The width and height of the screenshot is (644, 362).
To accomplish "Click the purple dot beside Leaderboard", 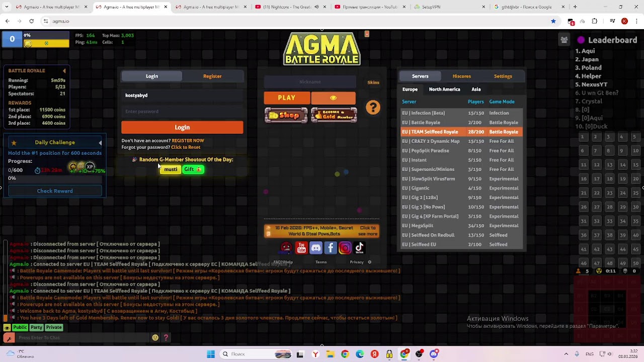I will click(581, 40).
